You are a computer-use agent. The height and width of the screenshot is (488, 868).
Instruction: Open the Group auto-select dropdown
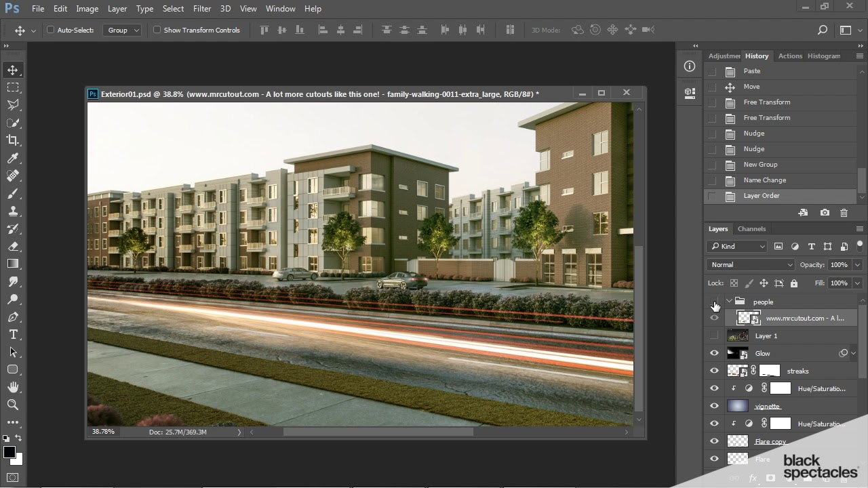123,30
